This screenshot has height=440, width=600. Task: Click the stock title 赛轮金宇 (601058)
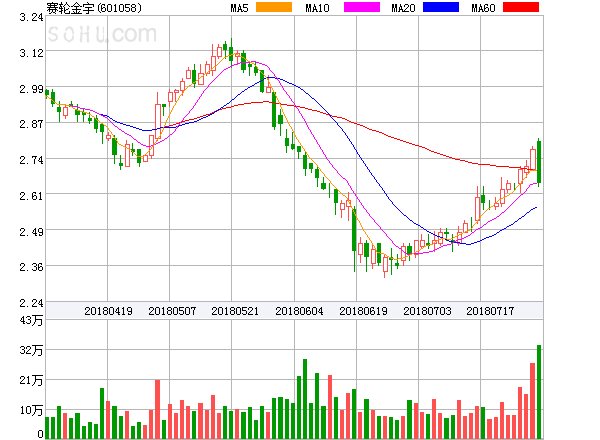[x=94, y=8]
